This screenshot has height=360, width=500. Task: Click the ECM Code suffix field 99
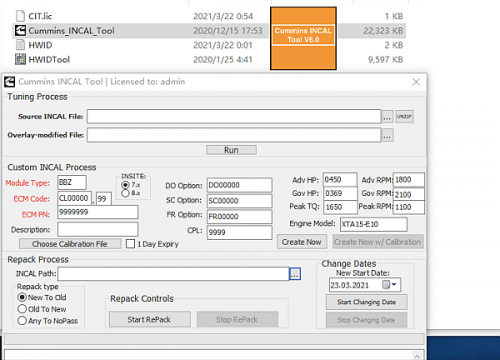pos(104,198)
